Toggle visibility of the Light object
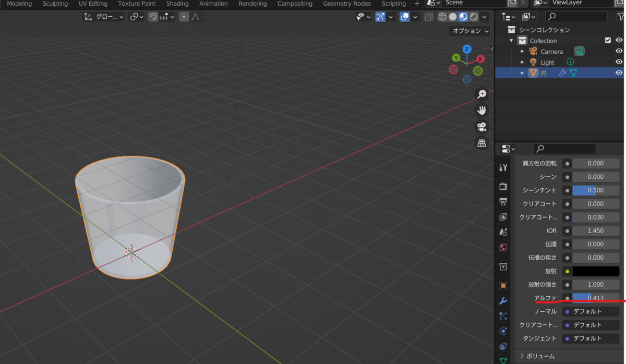The width and height of the screenshot is (626, 364). 619,62
